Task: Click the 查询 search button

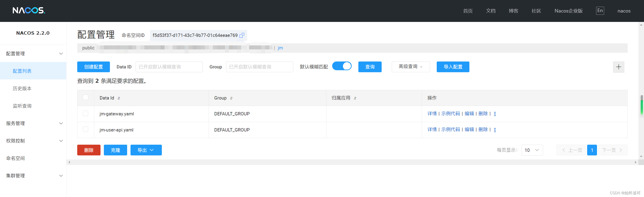Action: coord(370,67)
